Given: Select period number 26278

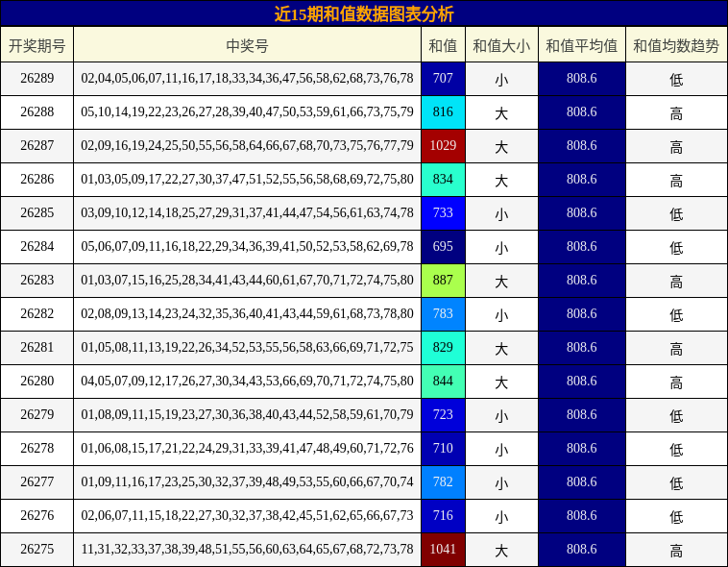Looking at the screenshot, I should 37,449.
